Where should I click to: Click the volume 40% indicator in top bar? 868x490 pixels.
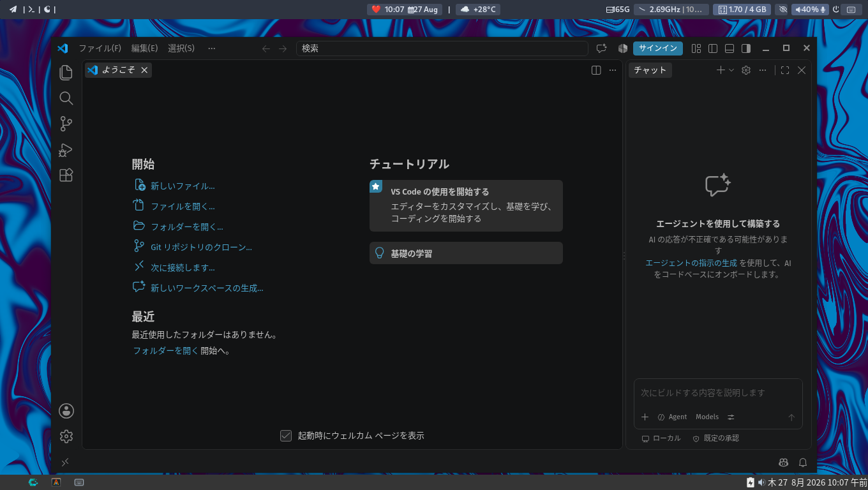[810, 10]
